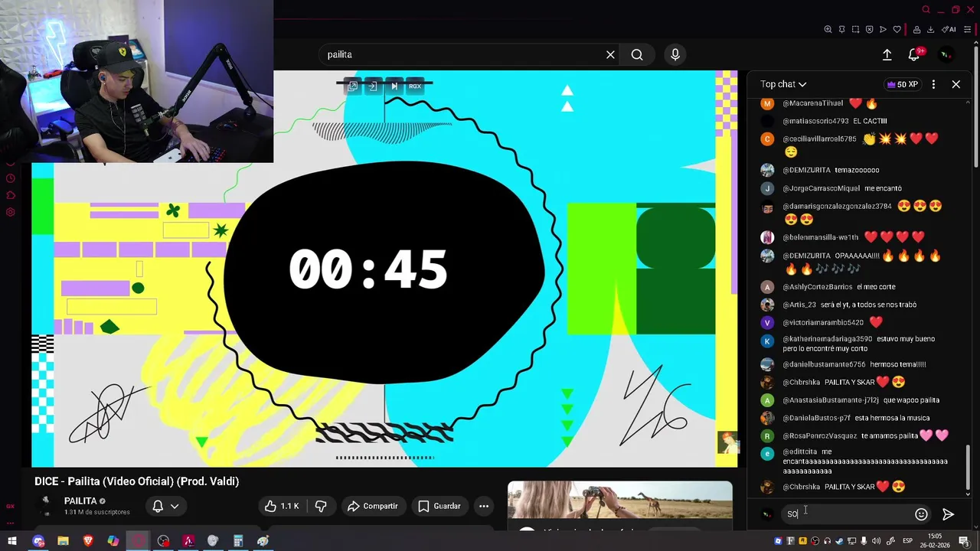
Task: Click the pin icon in browser toolbar
Action: click(x=841, y=30)
